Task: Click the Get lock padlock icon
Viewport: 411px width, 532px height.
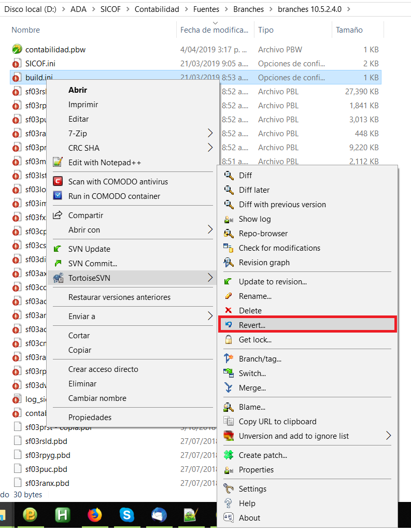Action: (x=229, y=340)
